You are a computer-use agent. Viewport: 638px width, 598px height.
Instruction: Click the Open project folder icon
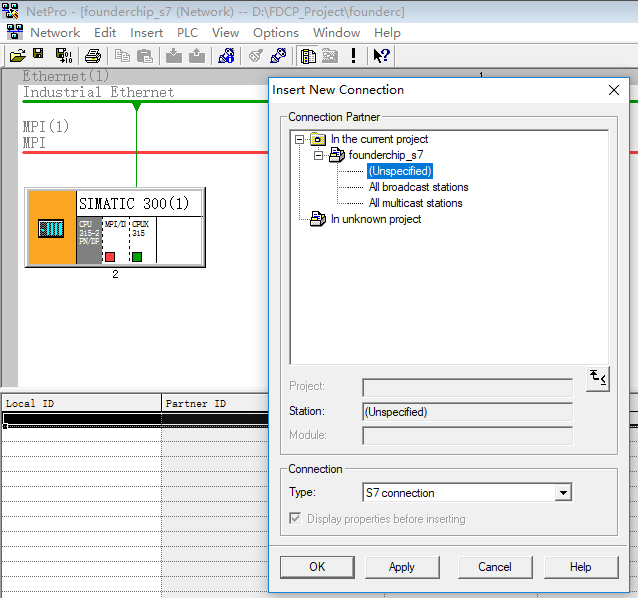(x=17, y=55)
